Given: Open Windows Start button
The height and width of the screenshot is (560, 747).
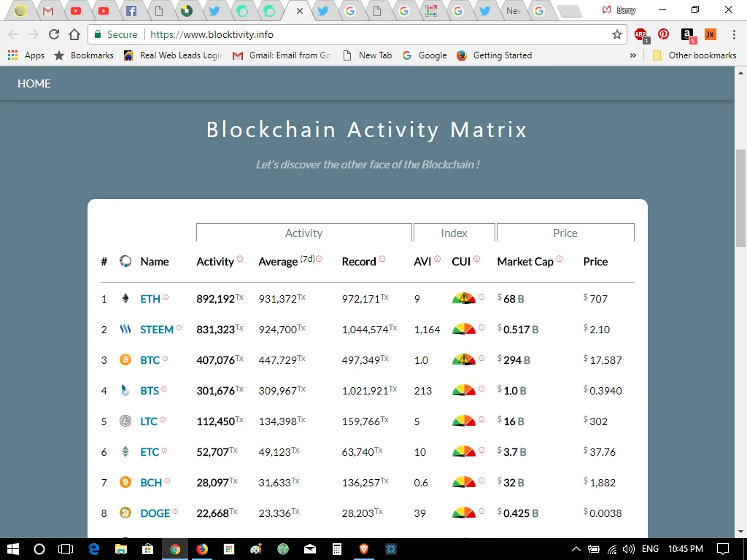Looking at the screenshot, I should tap(13, 549).
